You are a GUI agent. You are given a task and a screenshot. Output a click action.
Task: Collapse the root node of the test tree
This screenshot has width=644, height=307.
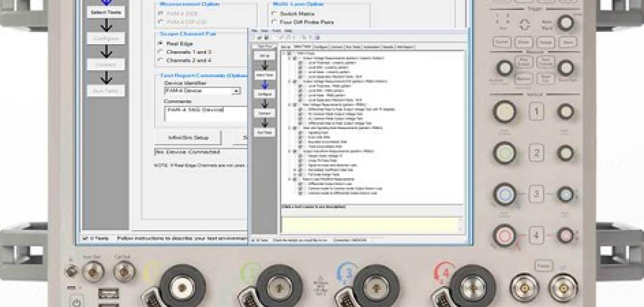pyautogui.click(x=284, y=54)
